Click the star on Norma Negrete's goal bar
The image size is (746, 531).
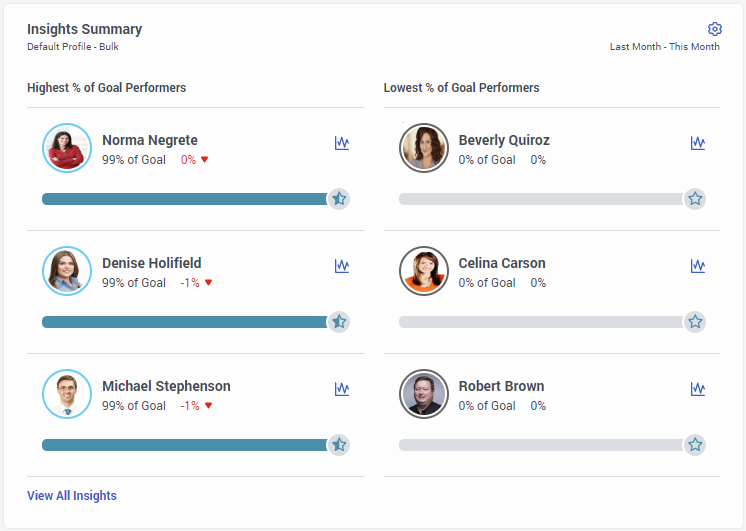pyautogui.click(x=339, y=199)
